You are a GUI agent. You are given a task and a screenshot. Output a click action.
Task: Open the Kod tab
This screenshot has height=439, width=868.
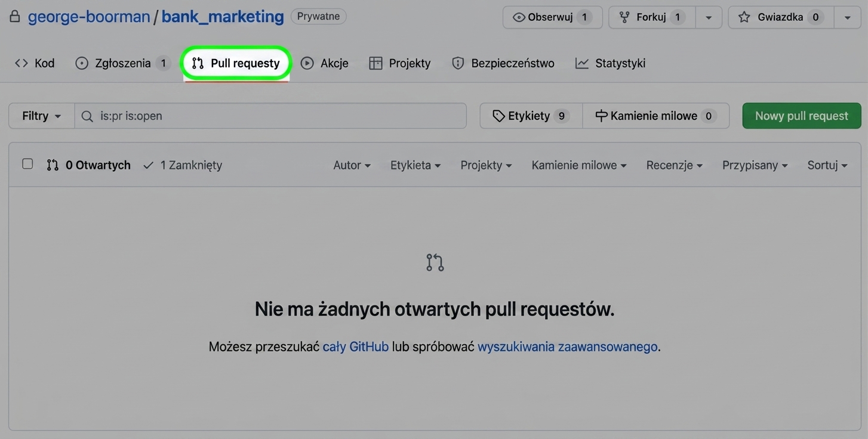pyautogui.click(x=35, y=63)
